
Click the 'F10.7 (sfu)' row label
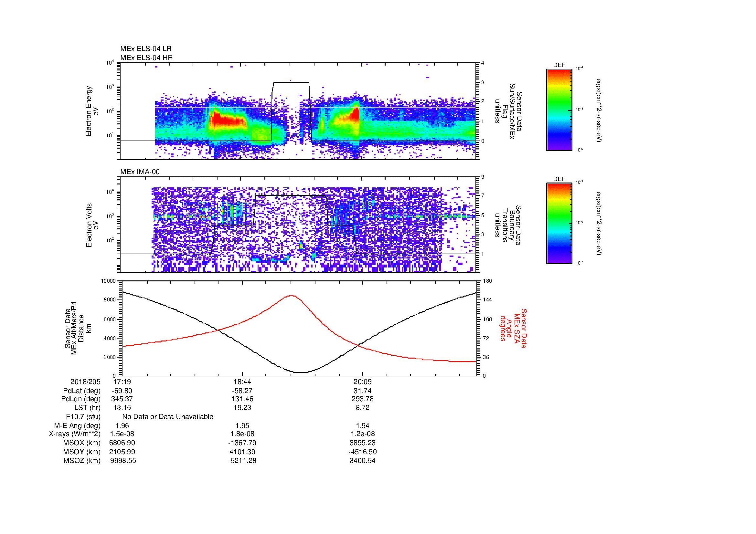point(83,417)
